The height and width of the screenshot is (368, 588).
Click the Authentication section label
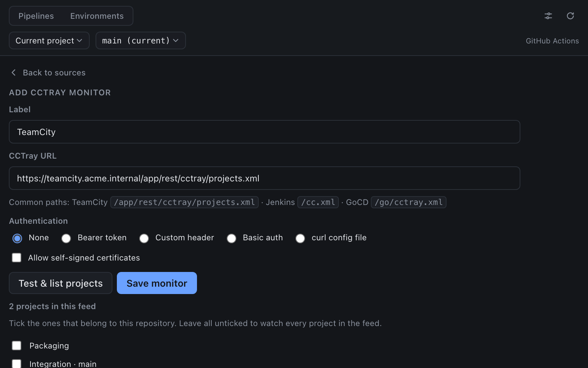[39, 221]
